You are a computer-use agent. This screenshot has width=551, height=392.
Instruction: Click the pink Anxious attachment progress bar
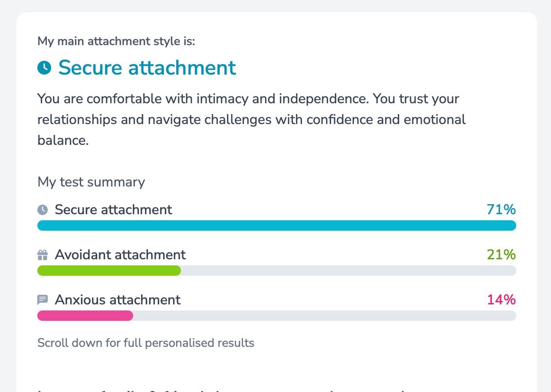pos(85,315)
